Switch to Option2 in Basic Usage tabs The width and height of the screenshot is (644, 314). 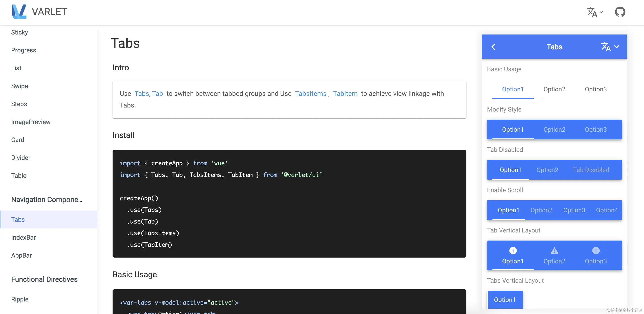[554, 89]
